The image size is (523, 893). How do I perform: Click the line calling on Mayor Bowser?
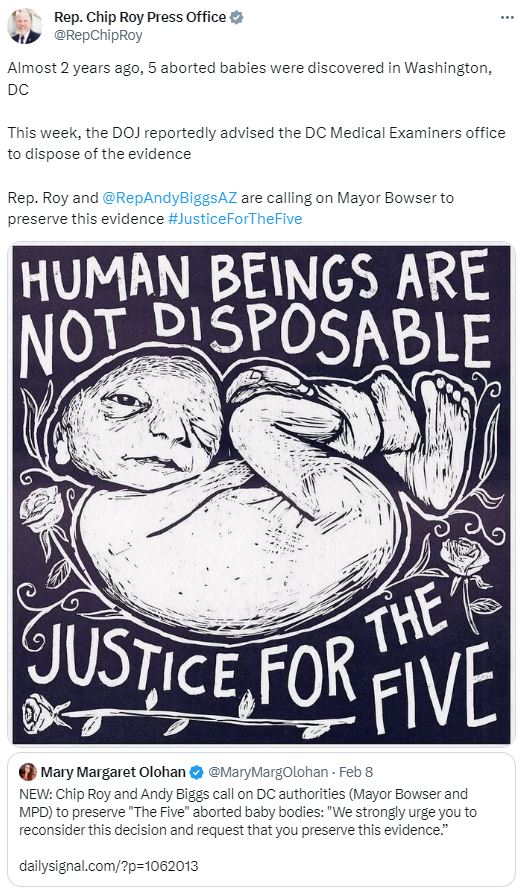coord(231,208)
